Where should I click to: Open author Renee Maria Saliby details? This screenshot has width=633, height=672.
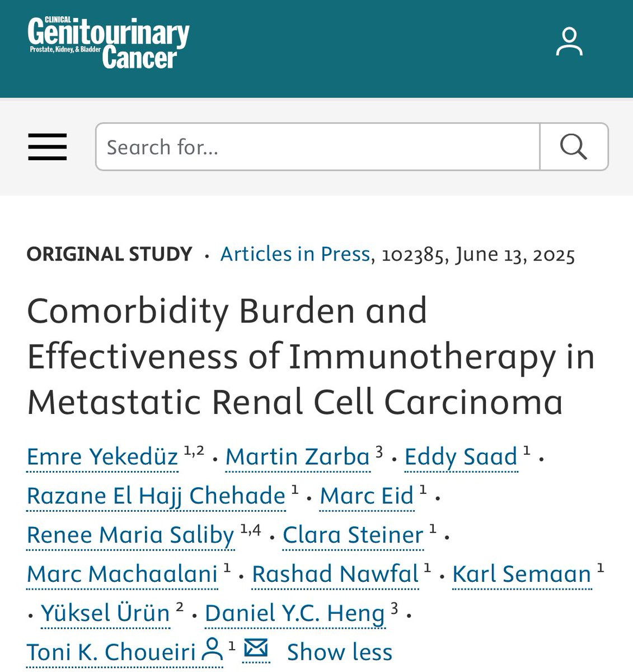[x=130, y=535]
